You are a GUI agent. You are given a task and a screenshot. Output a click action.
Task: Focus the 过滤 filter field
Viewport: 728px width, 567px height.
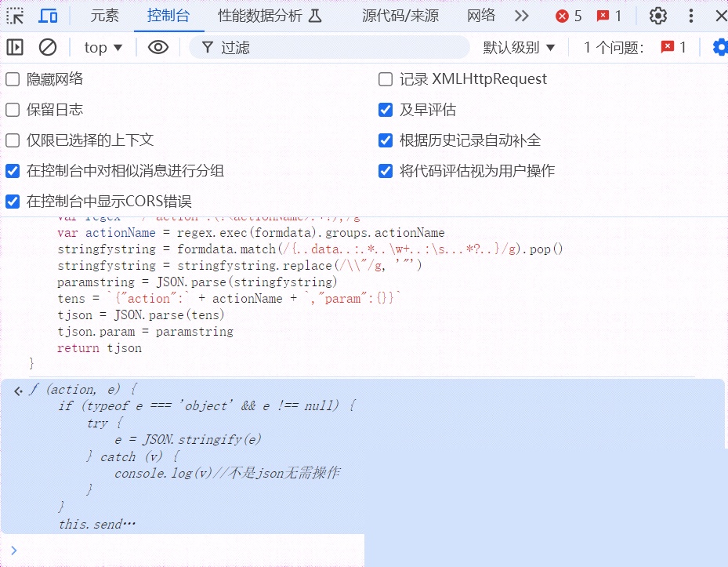(329, 47)
